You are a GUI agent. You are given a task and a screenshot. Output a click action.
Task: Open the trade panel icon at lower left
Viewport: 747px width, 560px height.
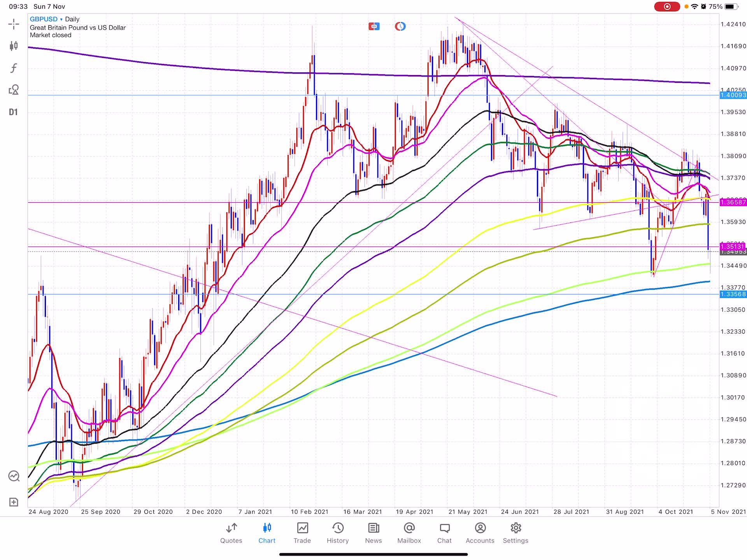(x=14, y=476)
